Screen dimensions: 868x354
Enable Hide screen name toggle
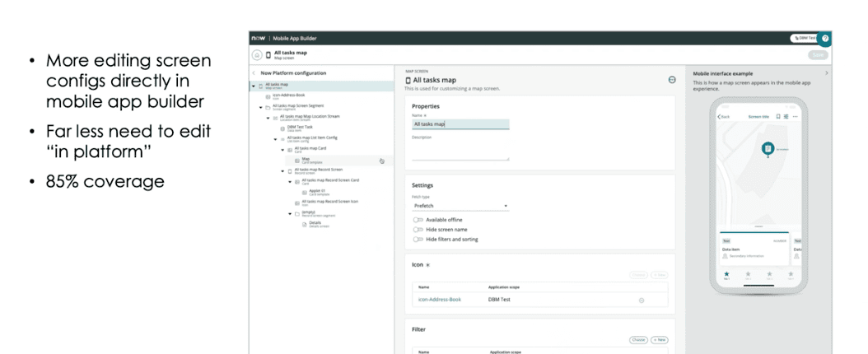[x=418, y=230]
